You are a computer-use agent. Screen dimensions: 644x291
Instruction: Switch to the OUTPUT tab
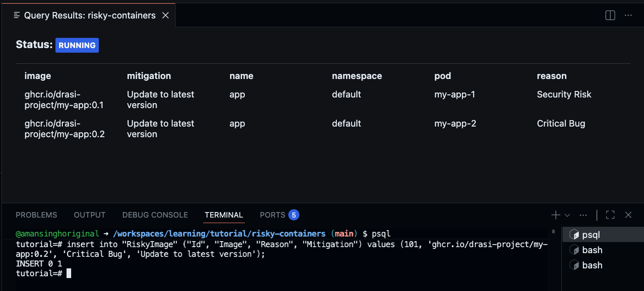90,215
